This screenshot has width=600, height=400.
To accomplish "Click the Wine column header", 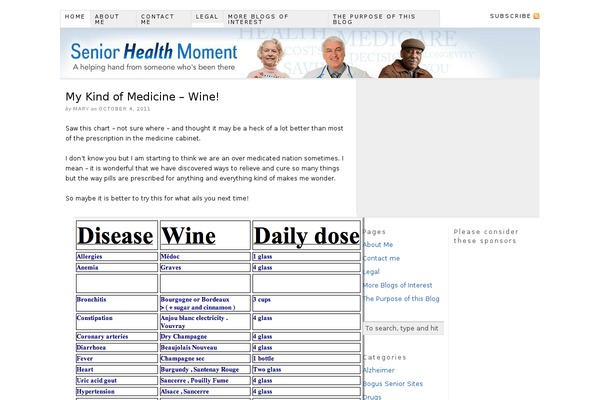I will click(205, 235).
